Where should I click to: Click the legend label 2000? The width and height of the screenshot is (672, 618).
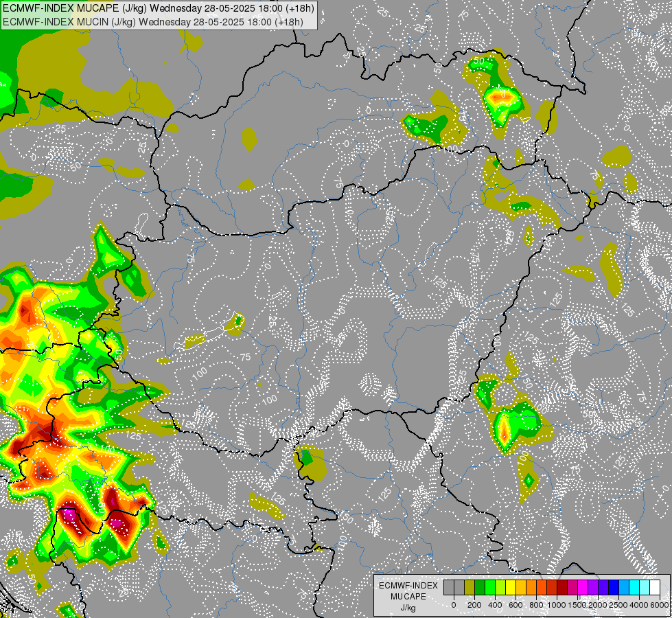point(598,605)
